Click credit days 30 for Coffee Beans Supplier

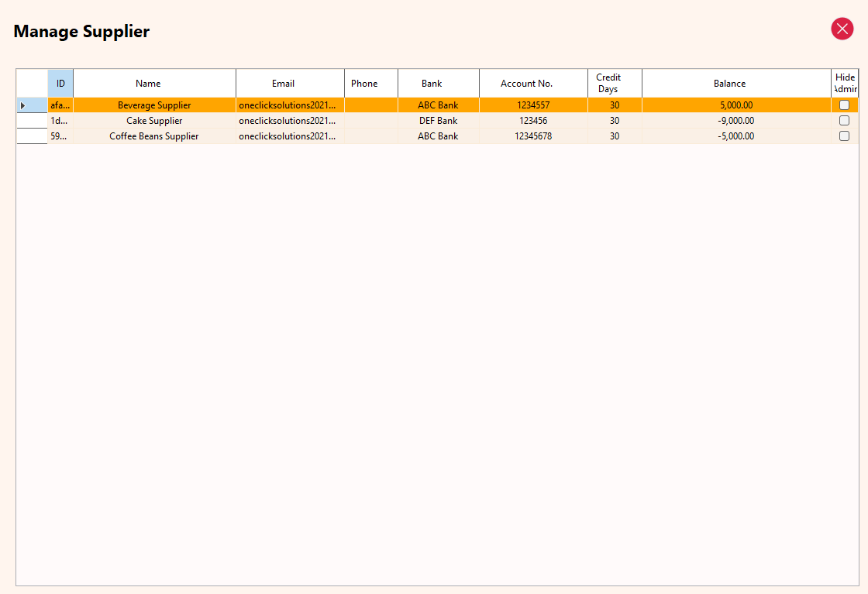pos(615,136)
